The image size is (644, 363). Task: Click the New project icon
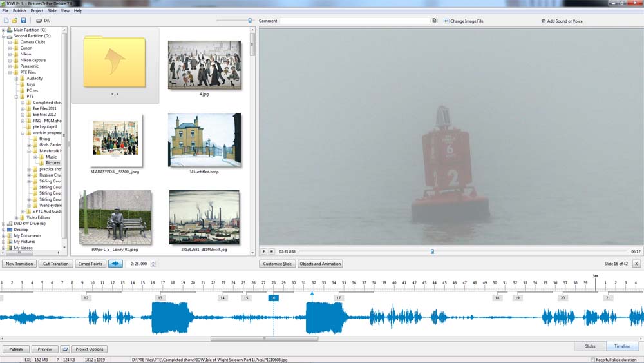6,21
